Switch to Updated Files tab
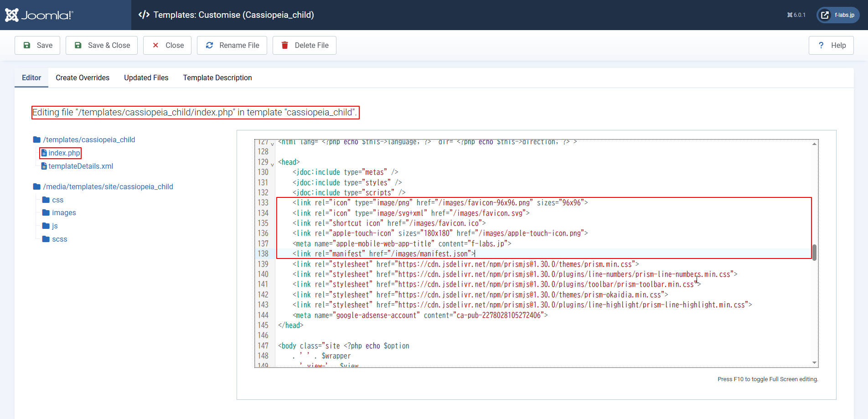 point(146,78)
